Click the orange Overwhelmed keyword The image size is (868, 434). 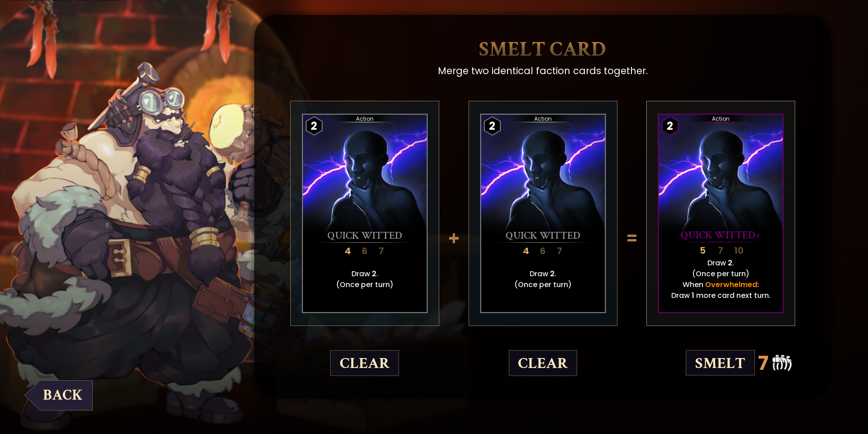coord(731,285)
